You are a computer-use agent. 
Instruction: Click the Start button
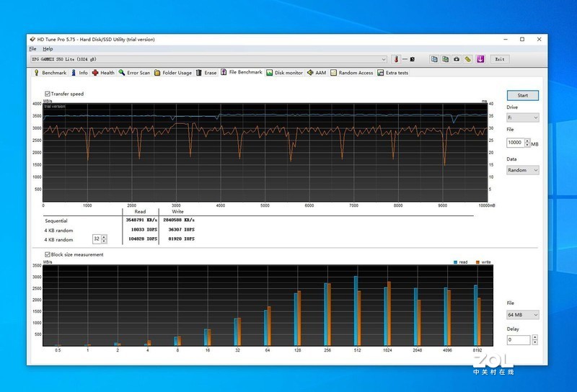522,95
